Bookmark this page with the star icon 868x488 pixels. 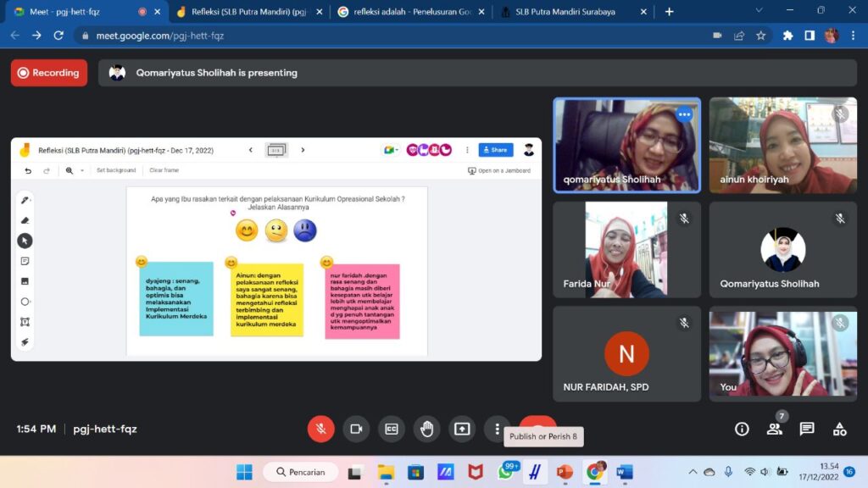760,36
